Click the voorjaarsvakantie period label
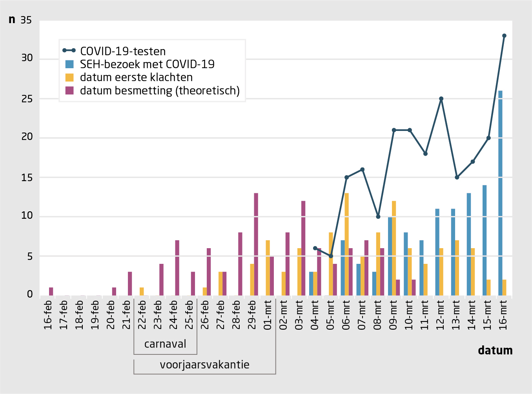 pyautogui.click(x=204, y=365)
